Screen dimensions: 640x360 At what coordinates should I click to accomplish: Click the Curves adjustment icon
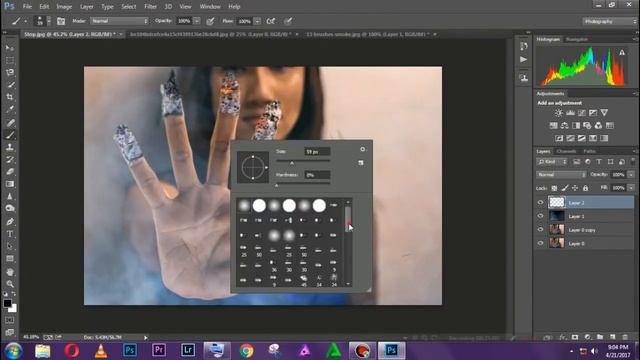[582, 113]
